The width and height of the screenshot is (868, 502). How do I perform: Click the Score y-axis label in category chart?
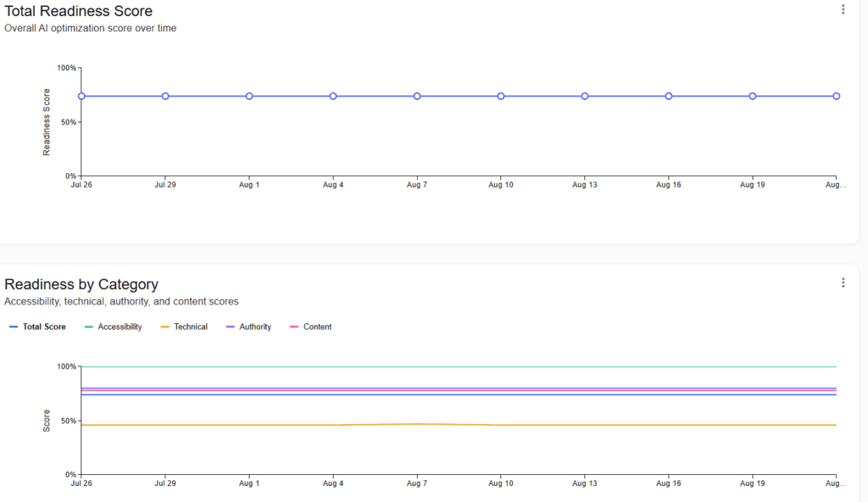(47, 421)
